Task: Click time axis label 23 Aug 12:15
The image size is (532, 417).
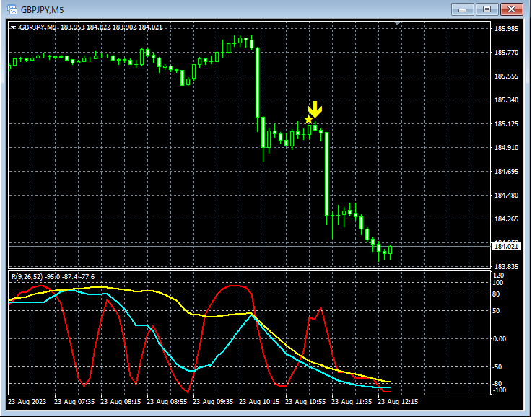Action: [398, 402]
